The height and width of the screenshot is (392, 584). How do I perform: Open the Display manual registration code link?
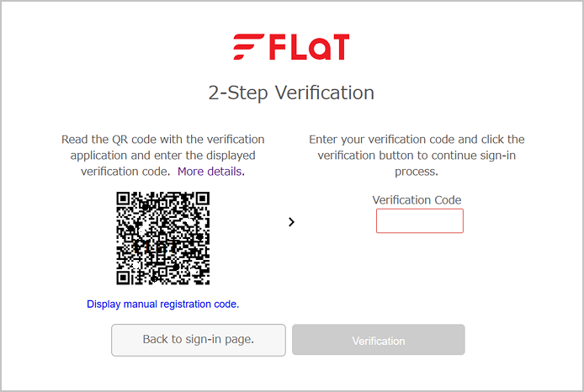pos(162,305)
